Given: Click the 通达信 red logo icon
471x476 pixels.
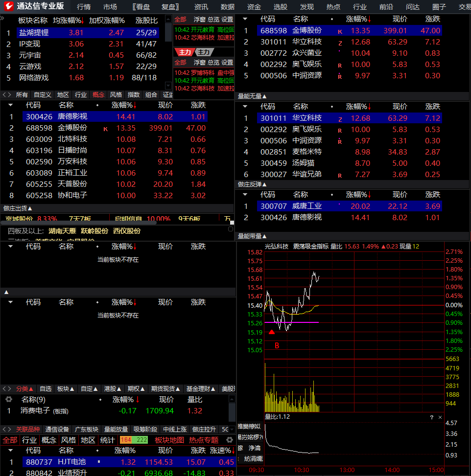Looking at the screenshot, I should (x=8, y=6).
